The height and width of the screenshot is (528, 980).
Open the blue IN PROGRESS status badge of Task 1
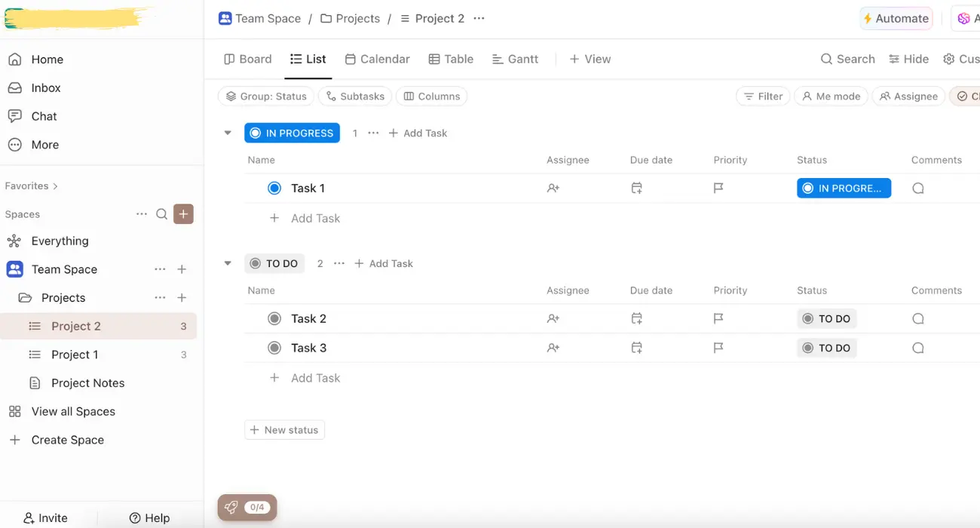844,189
